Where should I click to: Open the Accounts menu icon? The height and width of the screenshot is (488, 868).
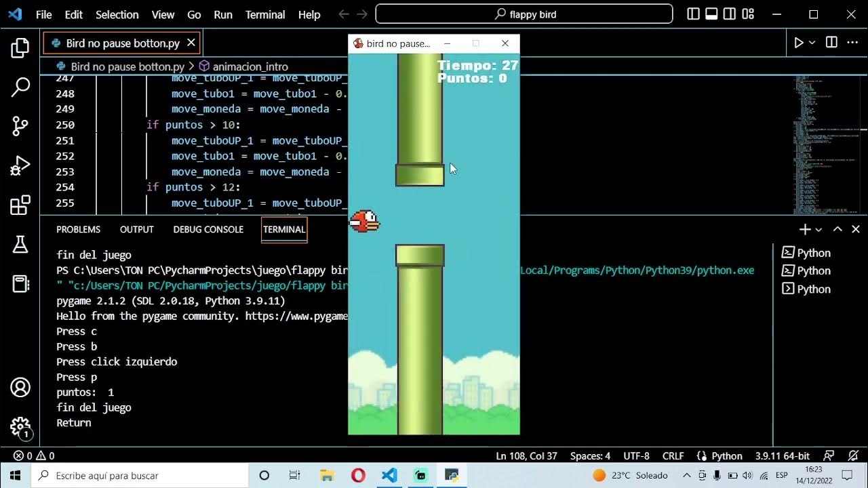click(x=20, y=388)
